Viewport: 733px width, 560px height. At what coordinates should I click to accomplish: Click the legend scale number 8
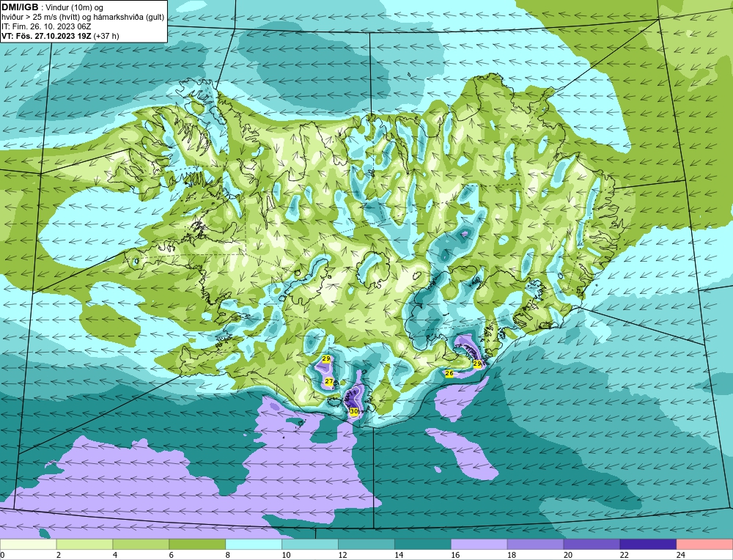(x=228, y=555)
